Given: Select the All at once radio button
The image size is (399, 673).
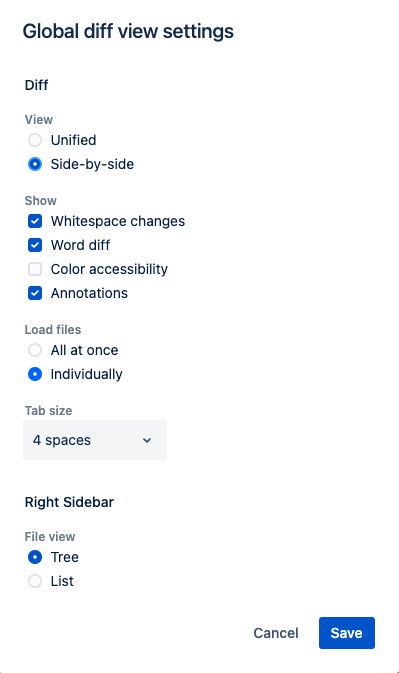Looking at the screenshot, I should (x=35, y=350).
